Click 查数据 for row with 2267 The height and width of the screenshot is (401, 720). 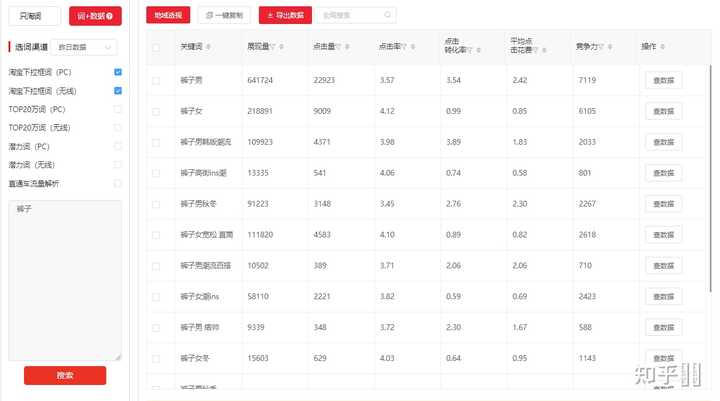(664, 204)
